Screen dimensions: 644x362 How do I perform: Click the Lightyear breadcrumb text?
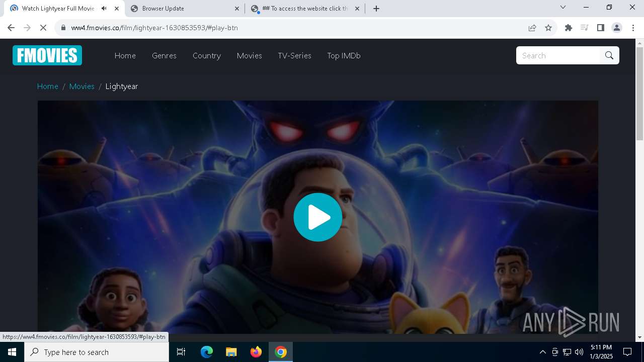pyautogui.click(x=122, y=86)
